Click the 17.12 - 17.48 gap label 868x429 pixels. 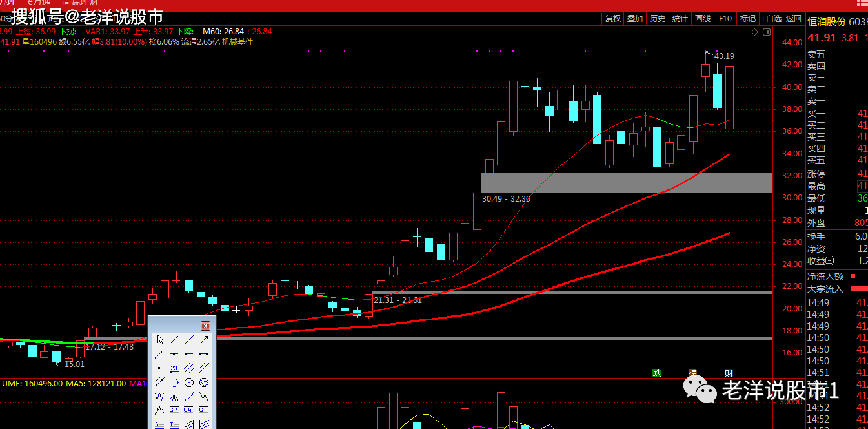coord(110,347)
